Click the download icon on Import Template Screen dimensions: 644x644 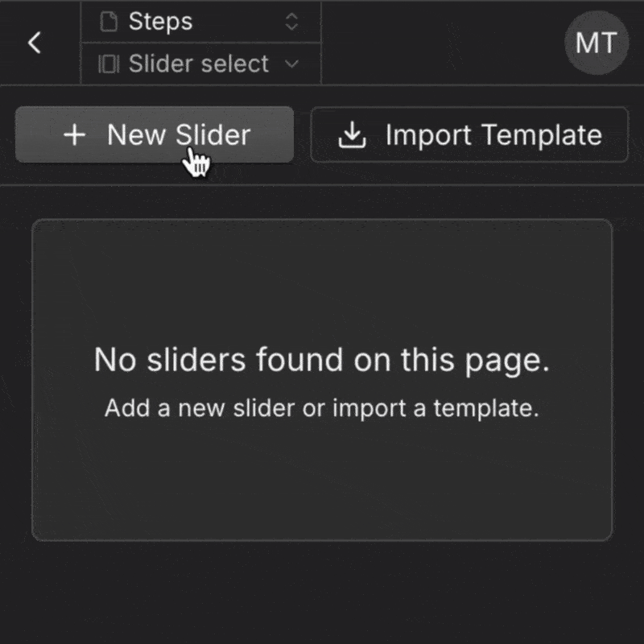(352, 135)
